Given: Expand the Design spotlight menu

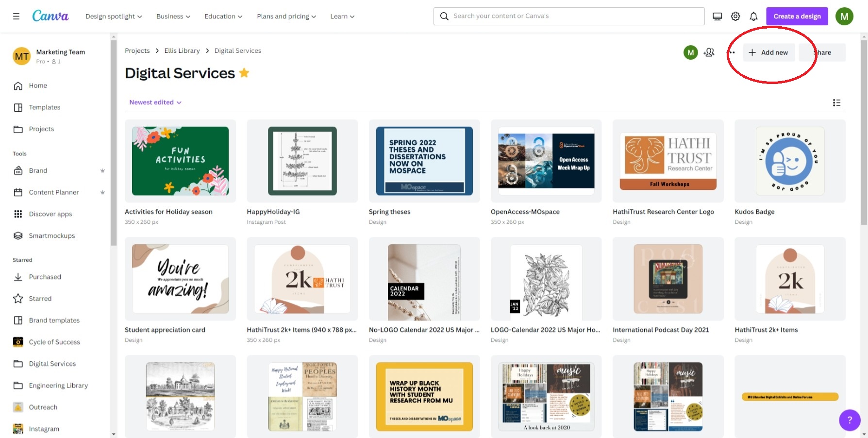Looking at the screenshot, I should 114,16.
